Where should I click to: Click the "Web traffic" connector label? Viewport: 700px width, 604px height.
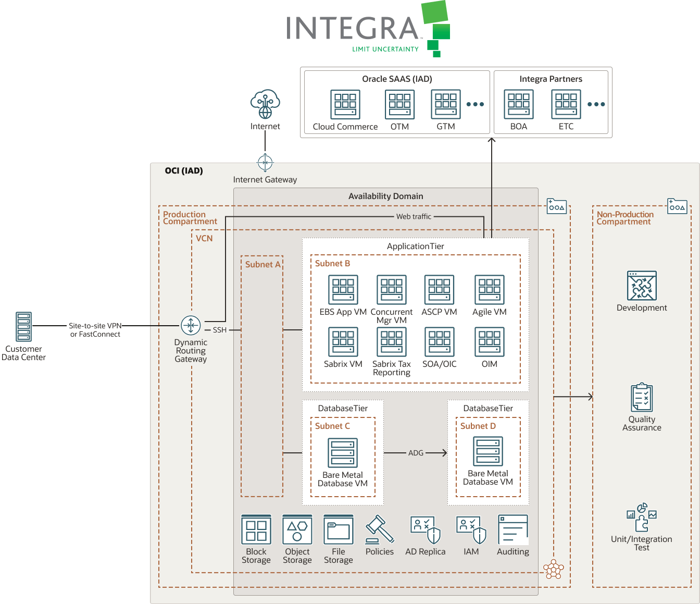414,217
